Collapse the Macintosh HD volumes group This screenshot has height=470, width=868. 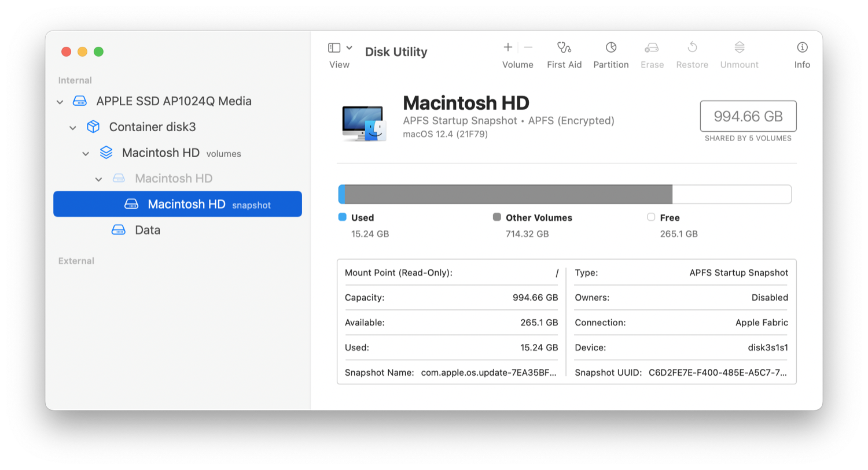pos(86,153)
